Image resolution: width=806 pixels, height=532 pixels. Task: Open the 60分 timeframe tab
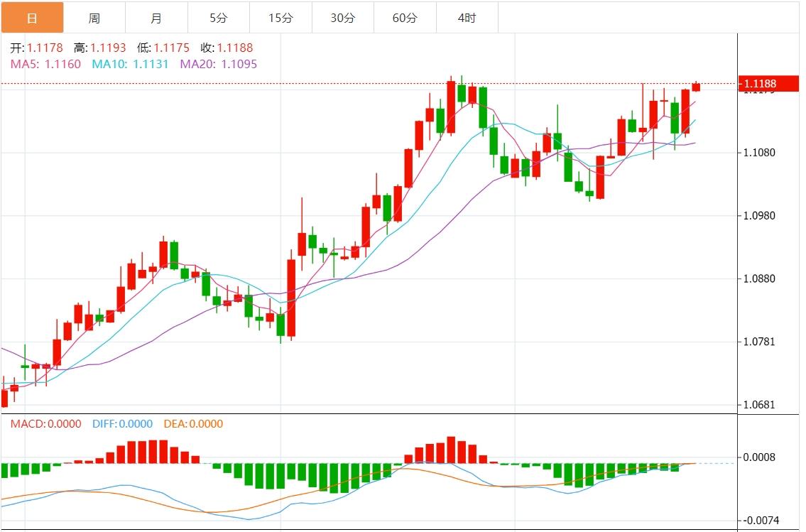point(405,18)
